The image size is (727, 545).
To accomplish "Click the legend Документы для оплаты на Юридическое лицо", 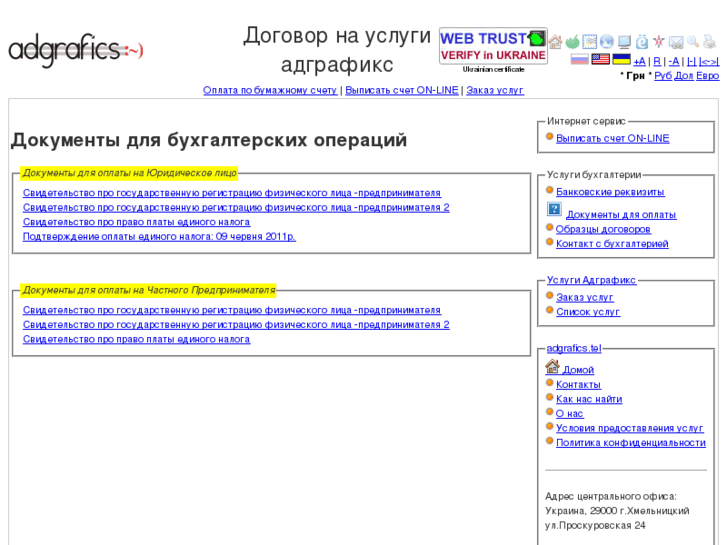I will (129, 173).
